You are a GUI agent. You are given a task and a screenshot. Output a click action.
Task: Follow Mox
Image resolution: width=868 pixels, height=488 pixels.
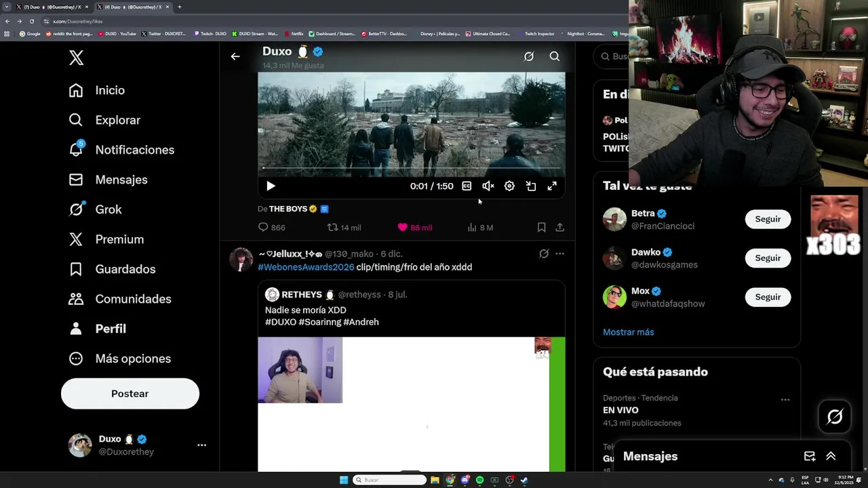768,297
